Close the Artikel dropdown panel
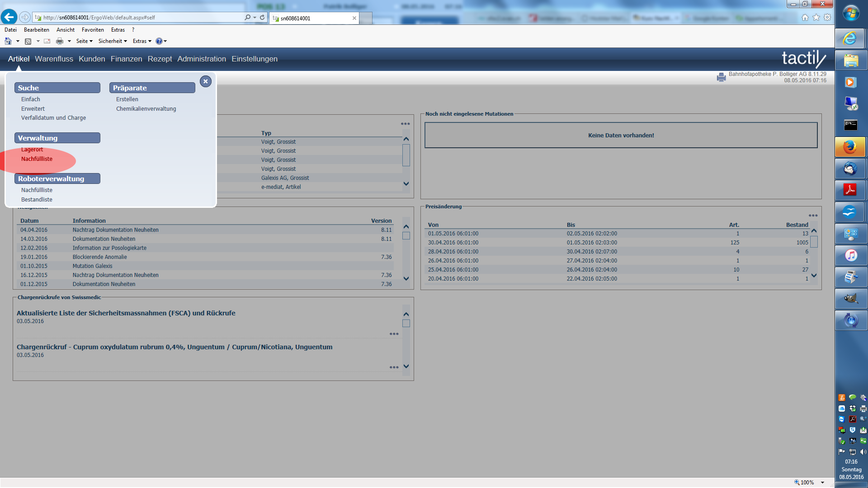The image size is (868, 488). tap(206, 81)
